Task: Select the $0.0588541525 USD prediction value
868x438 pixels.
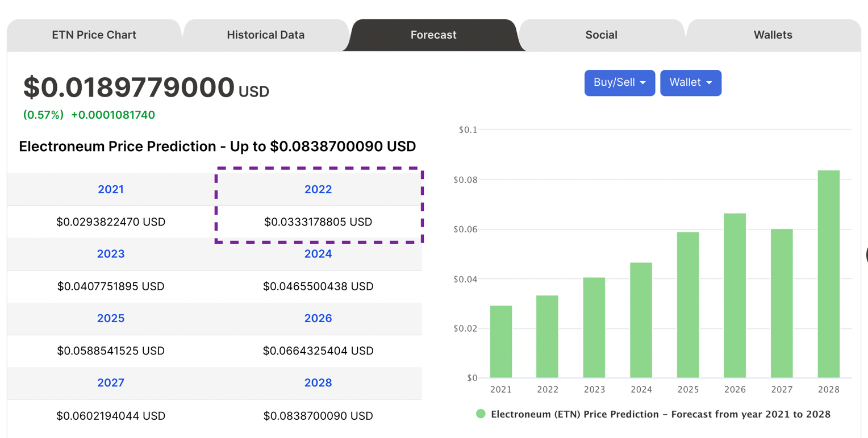Action: click(x=111, y=351)
